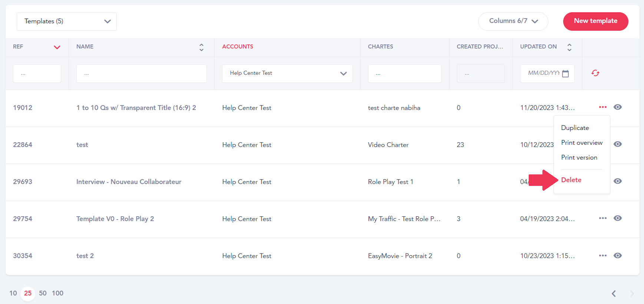The height and width of the screenshot is (304, 644).
Task: Open the Templates (5) dropdown
Action: (67, 21)
